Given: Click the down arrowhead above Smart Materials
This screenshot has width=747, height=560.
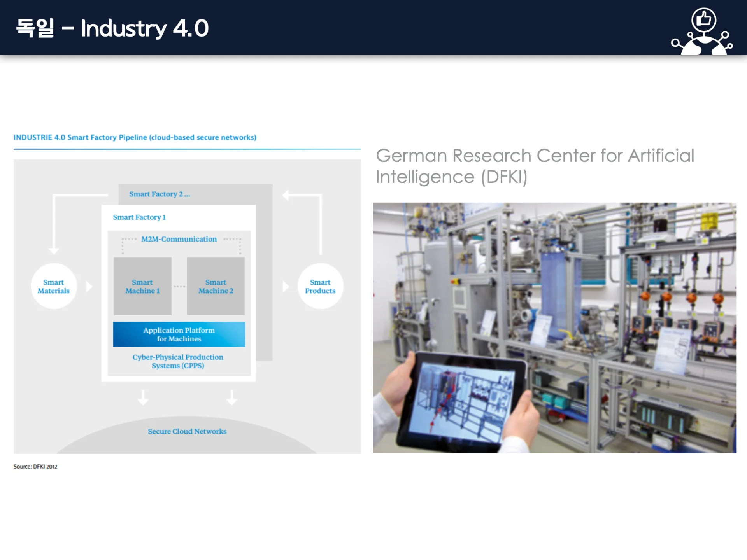Looking at the screenshot, I should (x=54, y=250).
